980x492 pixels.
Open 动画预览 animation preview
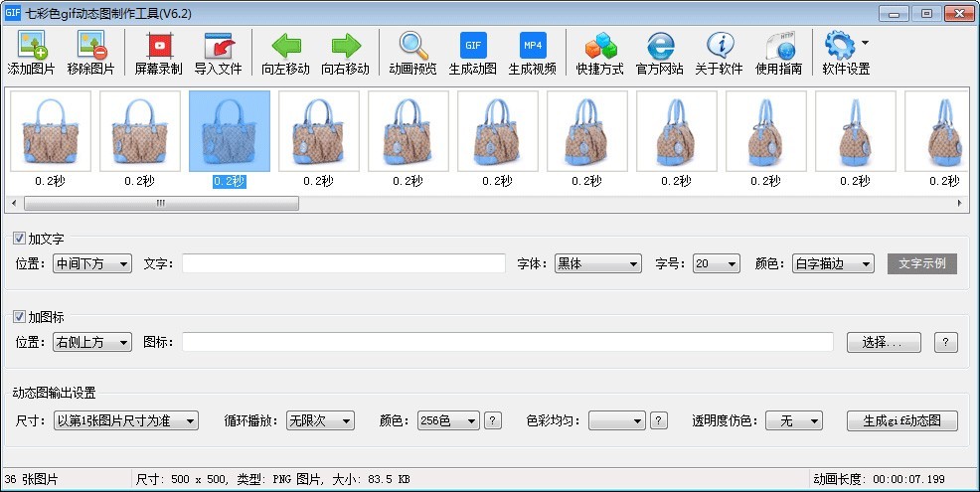[413, 53]
